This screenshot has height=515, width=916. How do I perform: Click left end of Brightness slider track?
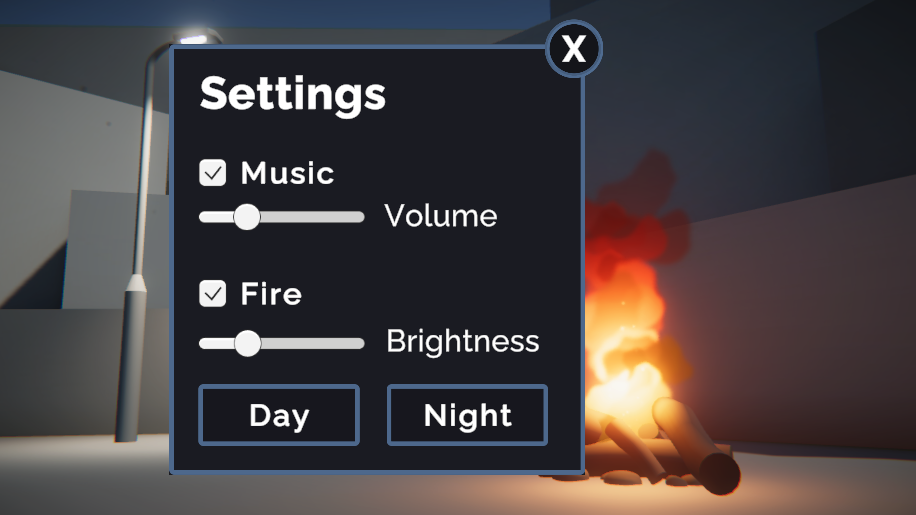pyautogui.click(x=203, y=343)
